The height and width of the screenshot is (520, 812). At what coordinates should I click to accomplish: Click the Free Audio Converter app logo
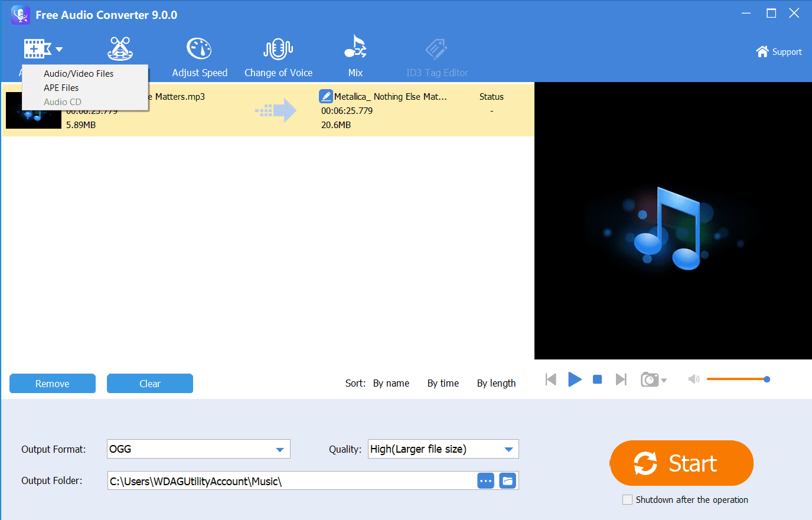click(21, 15)
